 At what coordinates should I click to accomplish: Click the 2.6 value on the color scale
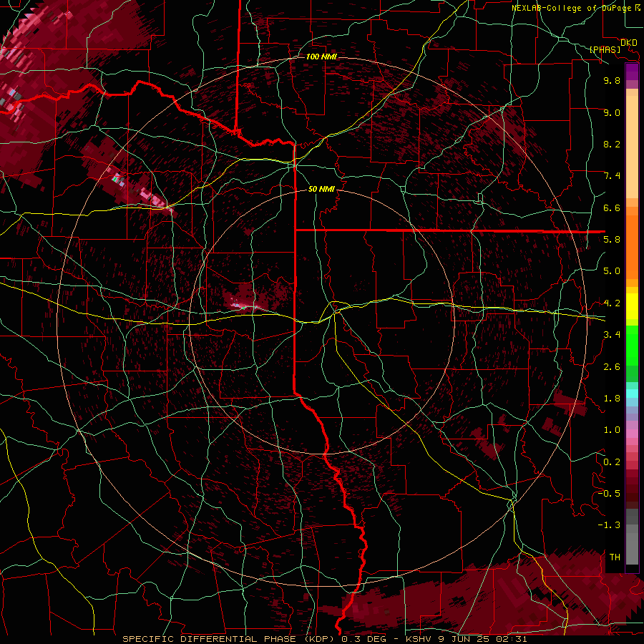point(612,367)
